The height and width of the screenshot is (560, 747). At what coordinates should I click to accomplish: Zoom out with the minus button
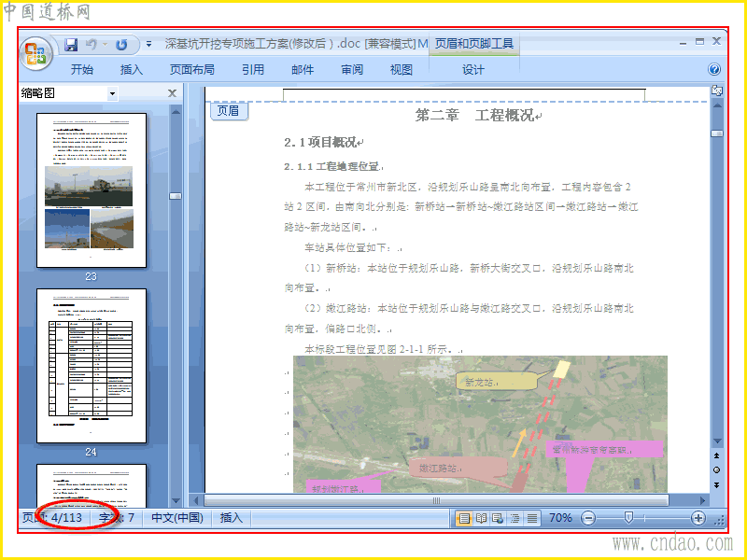tap(589, 518)
